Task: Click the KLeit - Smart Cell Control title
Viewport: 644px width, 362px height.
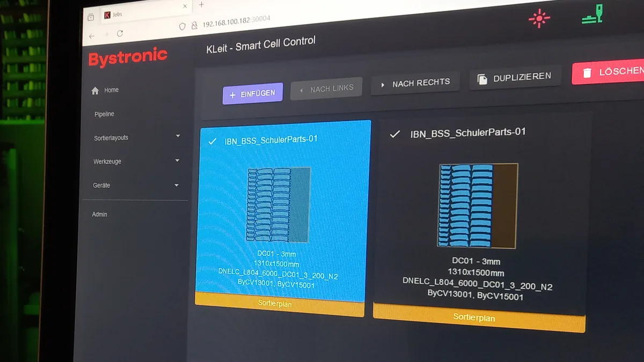Action: coord(261,45)
